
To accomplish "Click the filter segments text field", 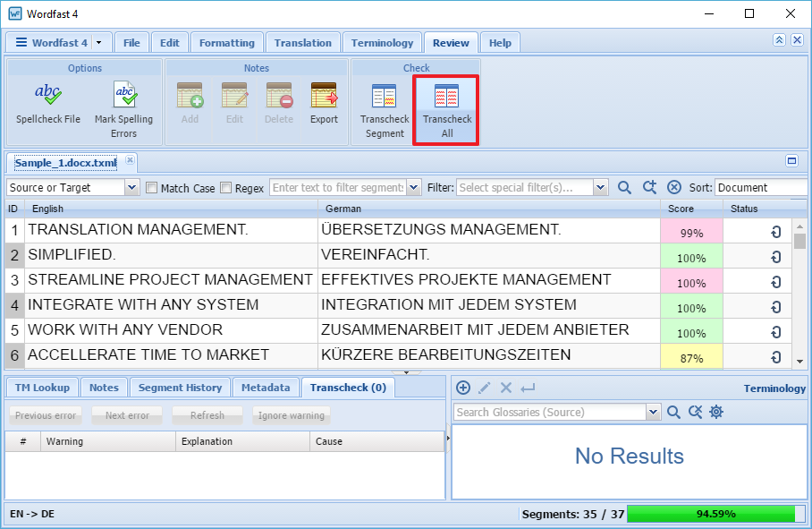I will tap(338, 188).
